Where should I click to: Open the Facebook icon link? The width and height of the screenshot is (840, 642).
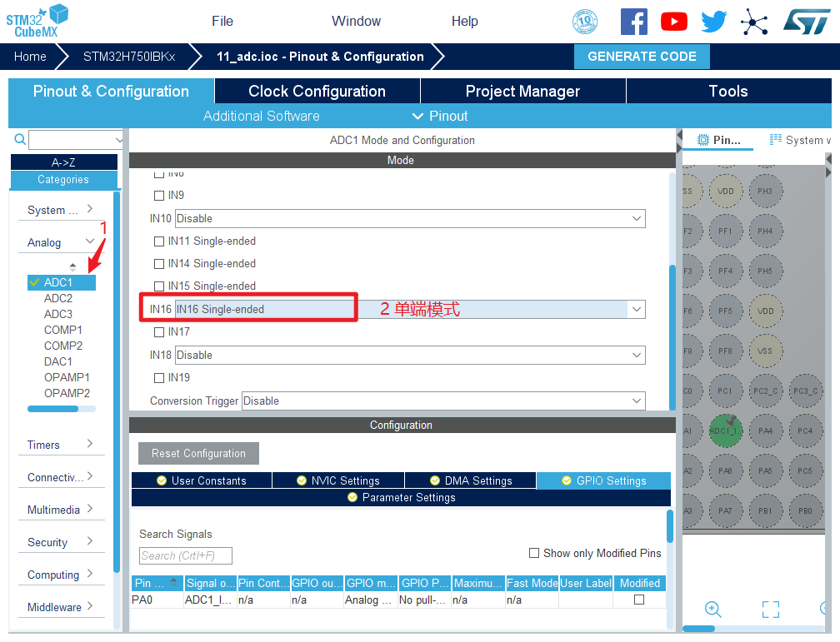pos(633,22)
